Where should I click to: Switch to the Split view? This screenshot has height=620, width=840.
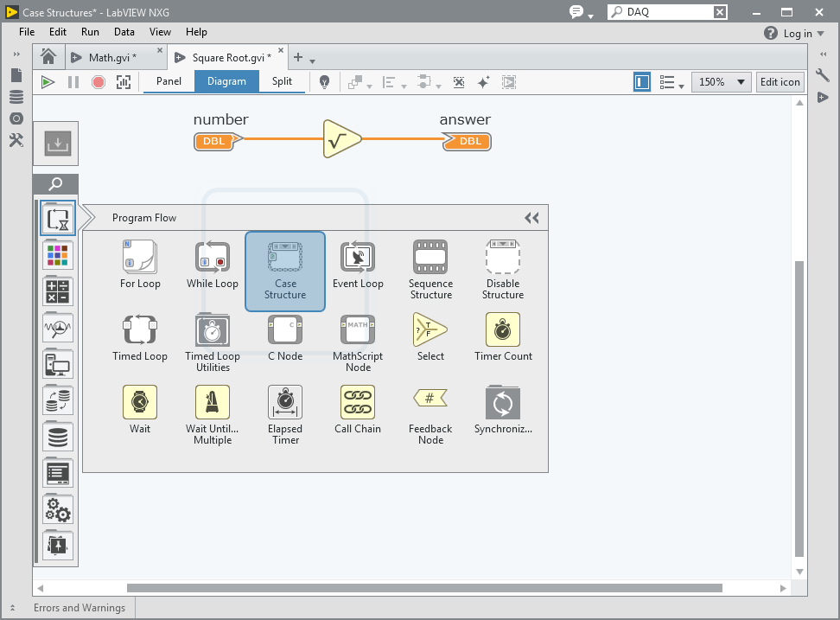(x=282, y=81)
